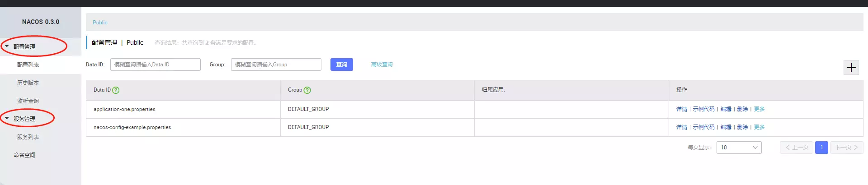Go to next page 下一页
Viewport: 868px width, 185px height.
click(x=846, y=148)
